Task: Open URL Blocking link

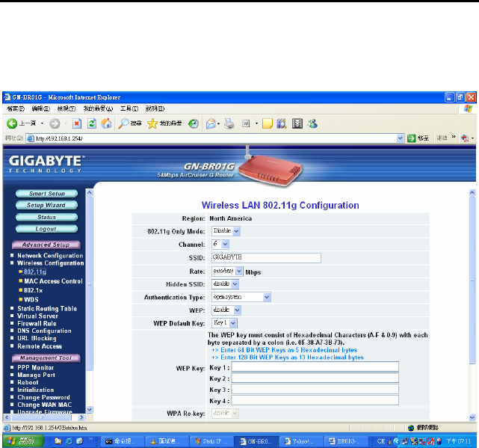Action: [37, 339]
